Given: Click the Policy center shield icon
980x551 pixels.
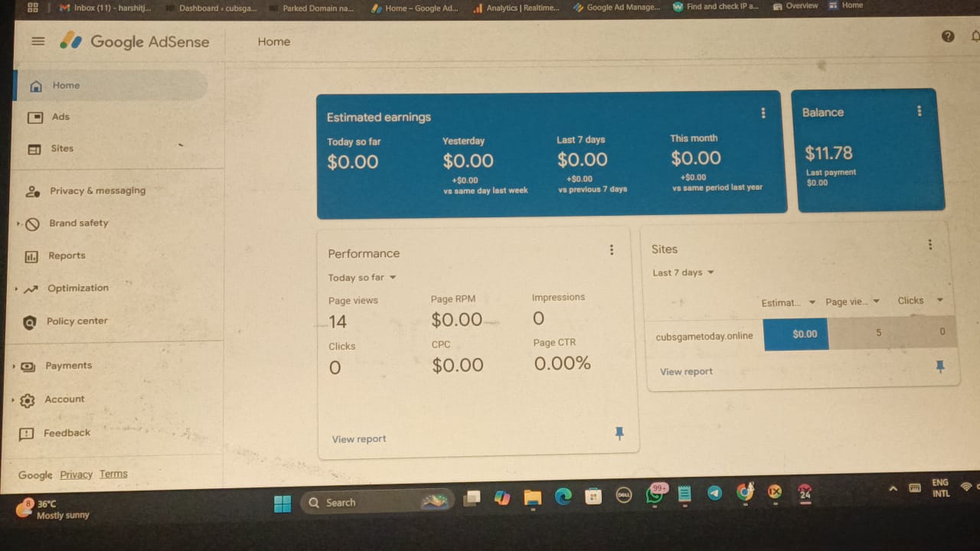Looking at the screenshot, I should click(30, 322).
